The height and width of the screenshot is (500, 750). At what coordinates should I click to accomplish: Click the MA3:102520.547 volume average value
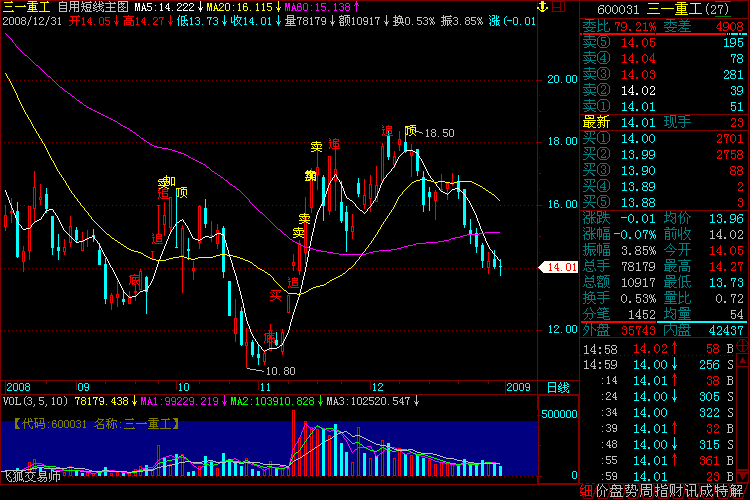click(x=368, y=401)
